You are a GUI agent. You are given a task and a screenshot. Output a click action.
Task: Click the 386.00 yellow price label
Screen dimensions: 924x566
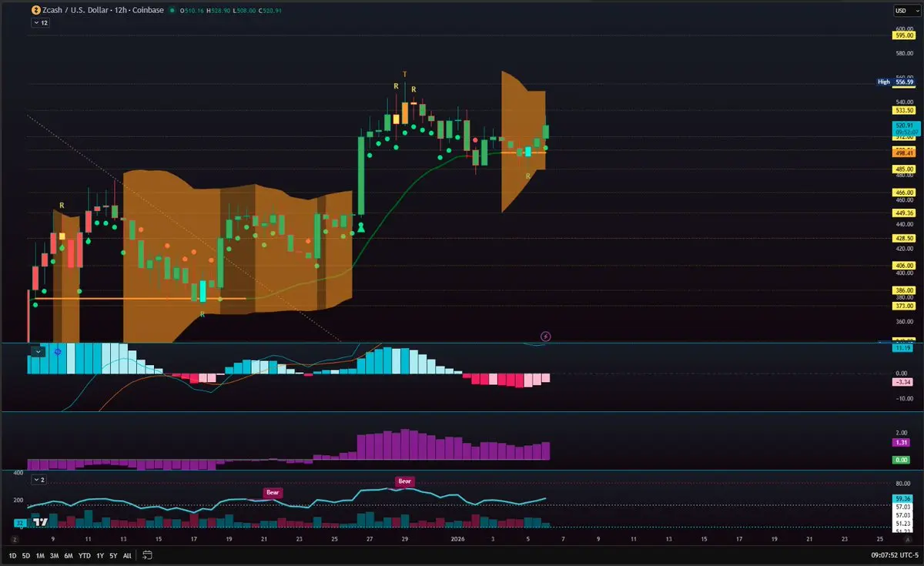click(x=903, y=290)
